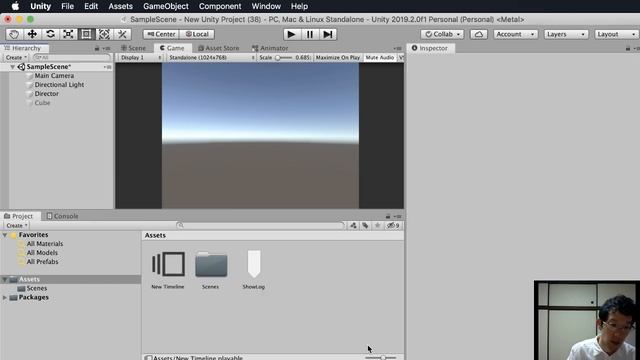Show All Prefabs favorite
This screenshot has height=360, width=640.
(x=42, y=262)
